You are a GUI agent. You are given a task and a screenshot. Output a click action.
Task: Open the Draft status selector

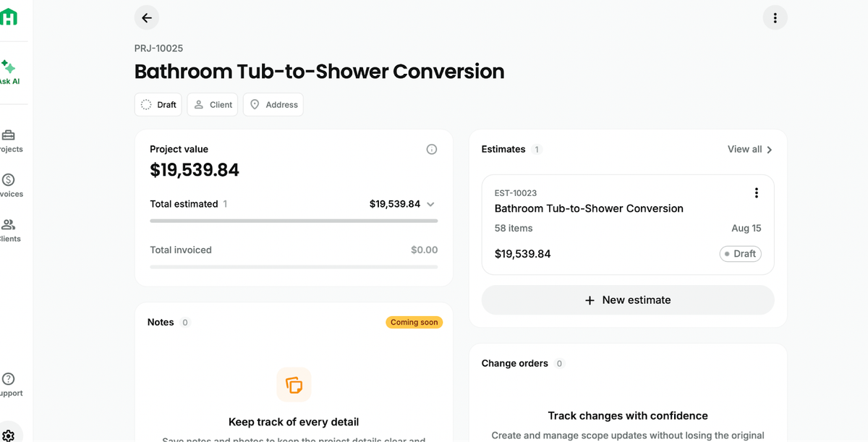click(158, 105)
